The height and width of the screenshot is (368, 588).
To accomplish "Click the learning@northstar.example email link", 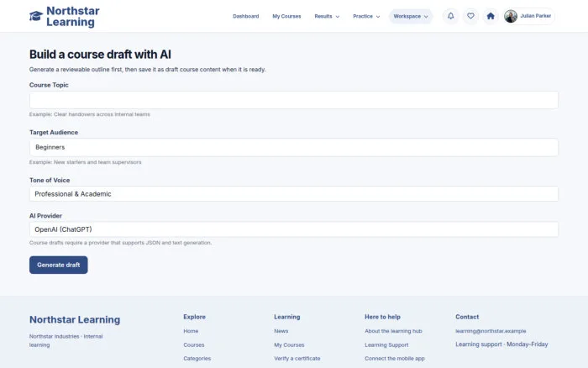I will [491, 331].
